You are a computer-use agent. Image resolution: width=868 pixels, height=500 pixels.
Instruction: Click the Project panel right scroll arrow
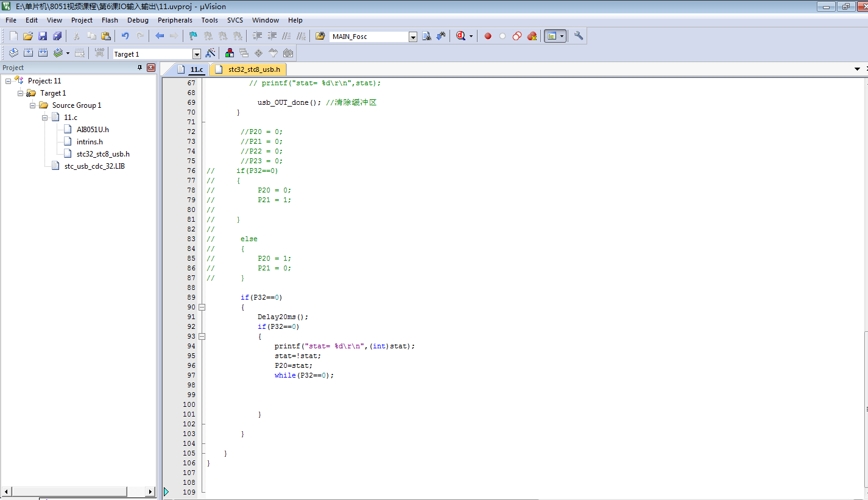click(x=150, y=491)
